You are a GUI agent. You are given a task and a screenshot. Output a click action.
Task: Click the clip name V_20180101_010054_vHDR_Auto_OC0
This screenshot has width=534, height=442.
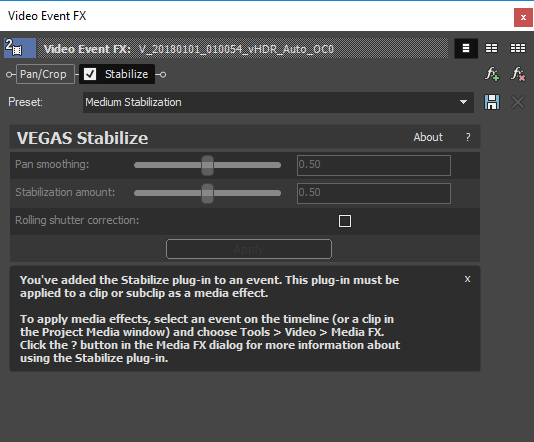(236, 49)
